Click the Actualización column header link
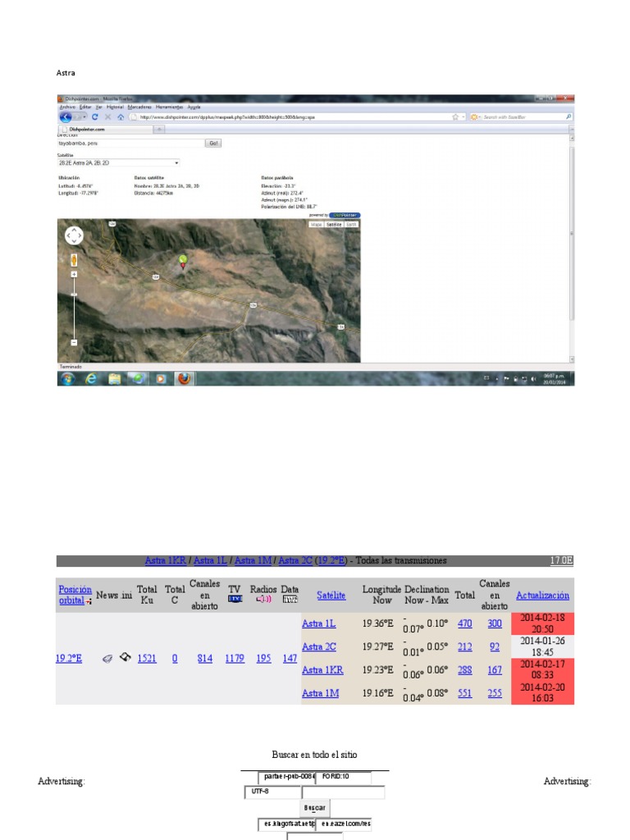This screenshot has height=840, width=630. pos(543,596)
